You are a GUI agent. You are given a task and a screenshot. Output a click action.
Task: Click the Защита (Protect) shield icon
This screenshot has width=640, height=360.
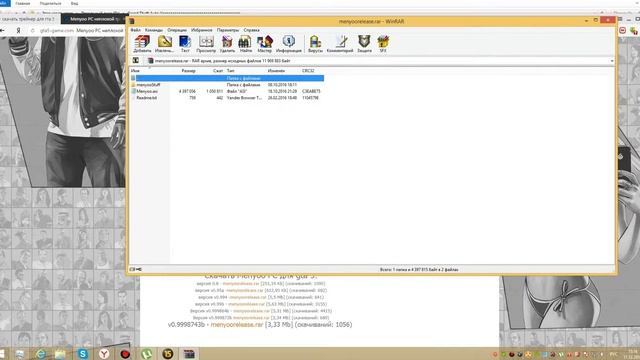(364, 44)
